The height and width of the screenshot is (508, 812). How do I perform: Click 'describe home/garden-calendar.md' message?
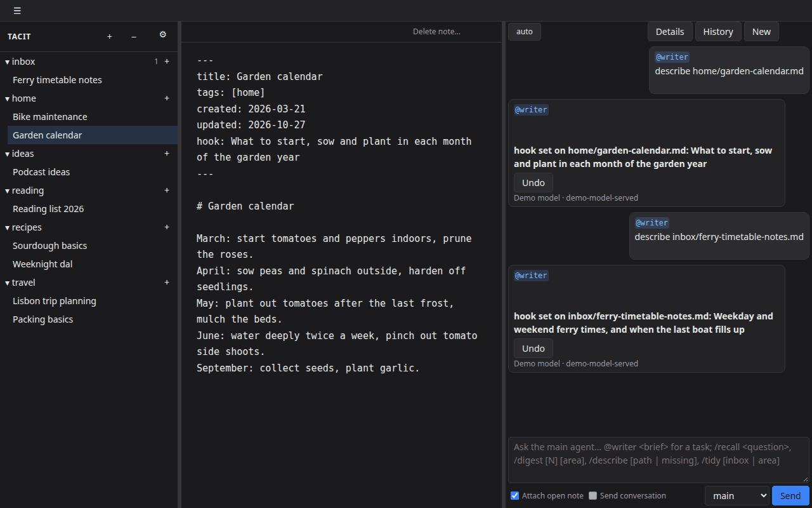click(730, 71)
